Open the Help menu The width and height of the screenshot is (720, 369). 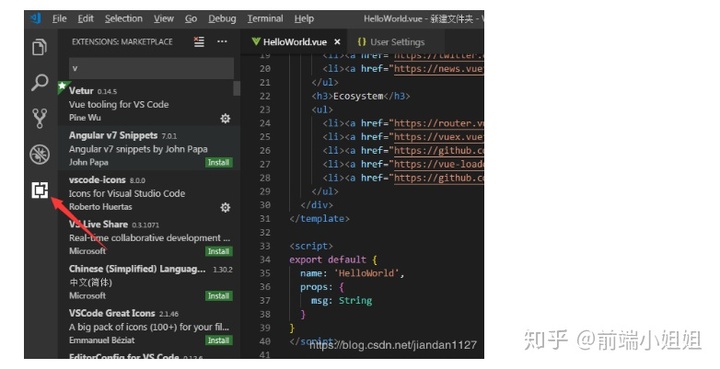point(304,19)
